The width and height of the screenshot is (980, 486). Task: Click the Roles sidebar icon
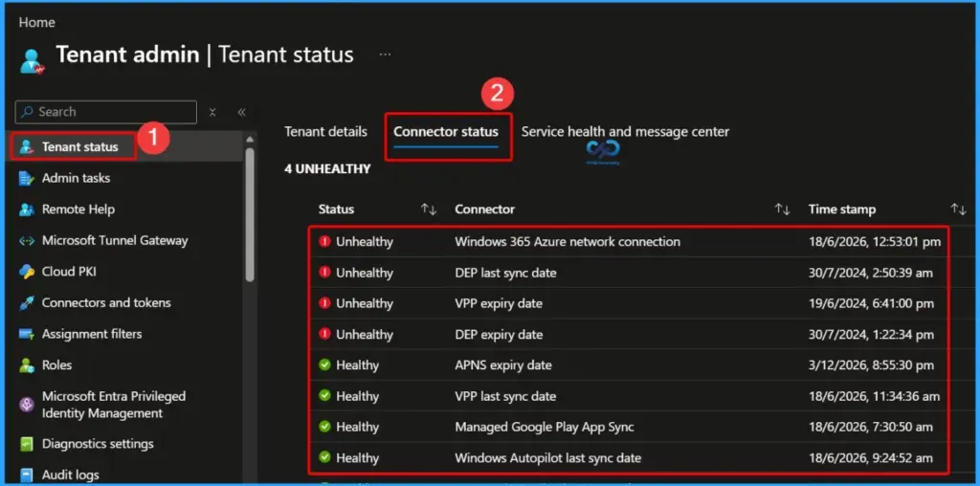coord(26,365)
